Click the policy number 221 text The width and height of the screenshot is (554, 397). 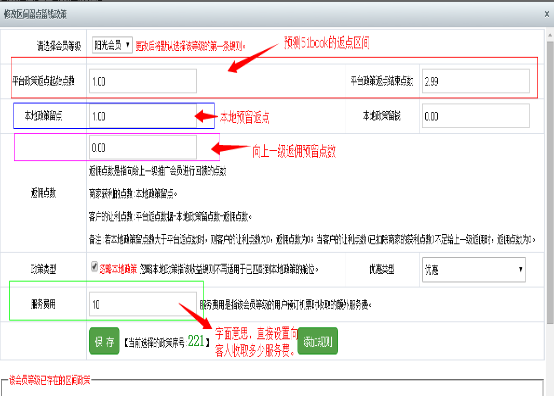[x=196, y=341]
